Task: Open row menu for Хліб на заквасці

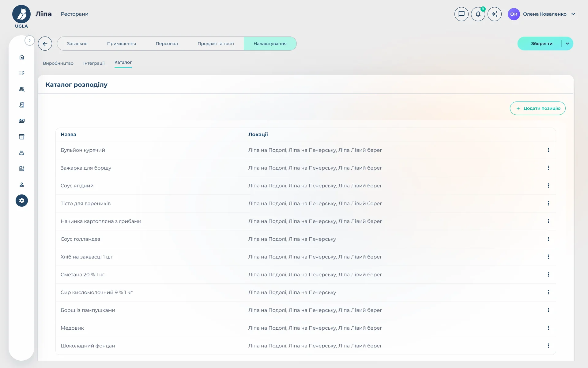Action: 548,257
